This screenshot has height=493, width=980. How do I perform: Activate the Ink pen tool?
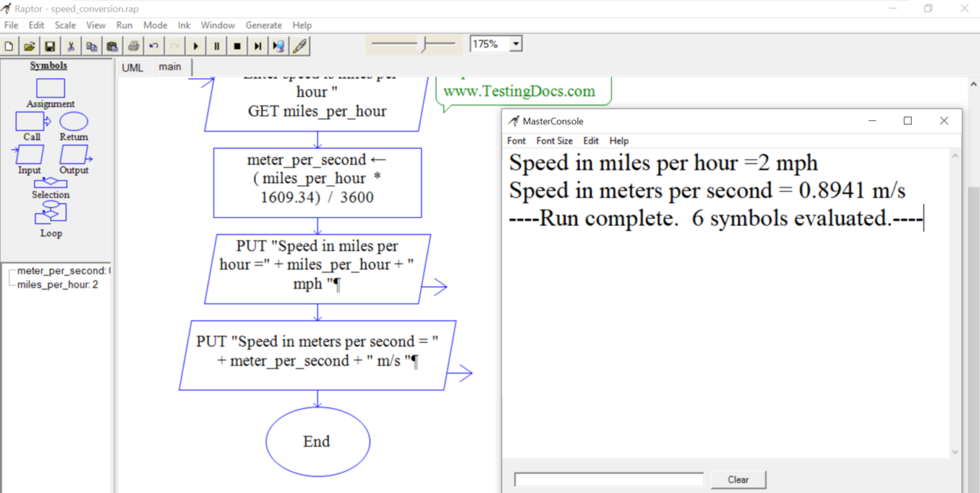click(x=298, y=45)
